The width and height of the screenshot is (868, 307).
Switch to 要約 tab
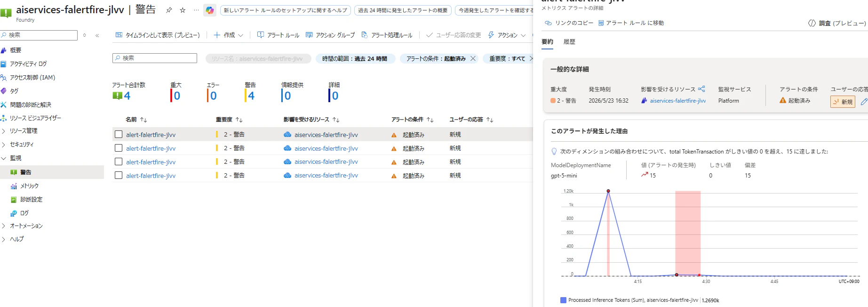point(547,42)
